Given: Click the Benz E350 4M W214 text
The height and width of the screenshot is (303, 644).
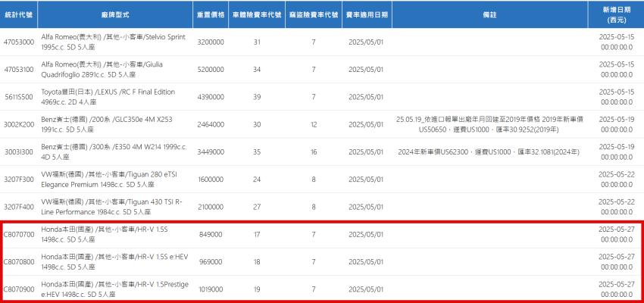Looking at the screenshot, I should [114, 152].
